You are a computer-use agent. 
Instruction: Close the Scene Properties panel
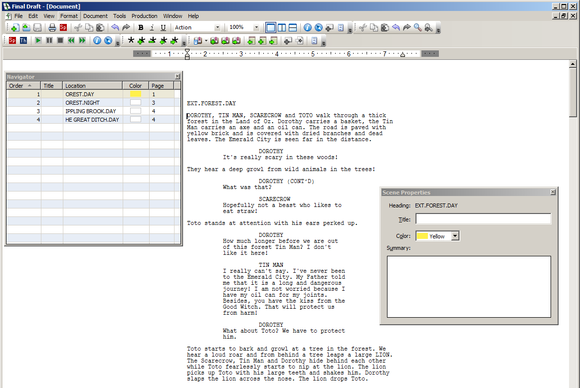click(x=553, y=192)
